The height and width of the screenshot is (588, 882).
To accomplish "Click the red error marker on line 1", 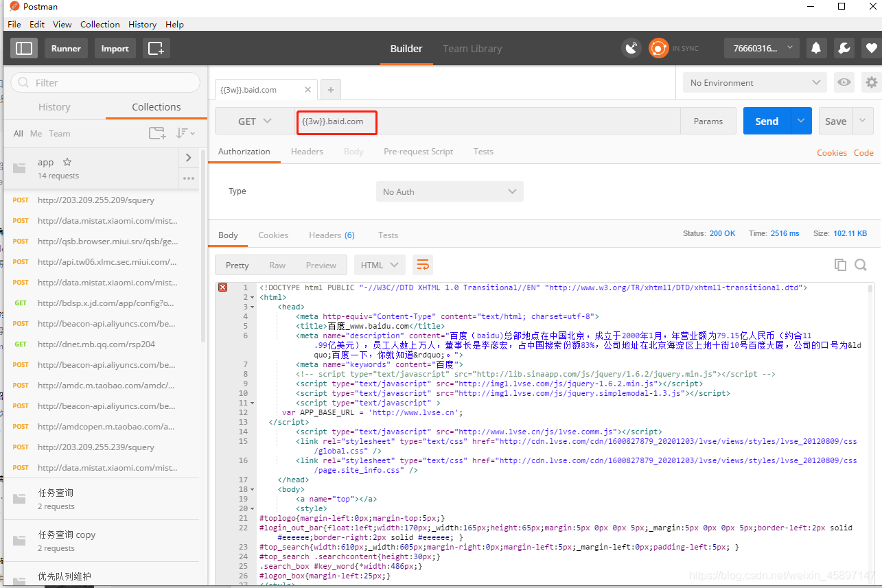I will (x=222, y=287).
